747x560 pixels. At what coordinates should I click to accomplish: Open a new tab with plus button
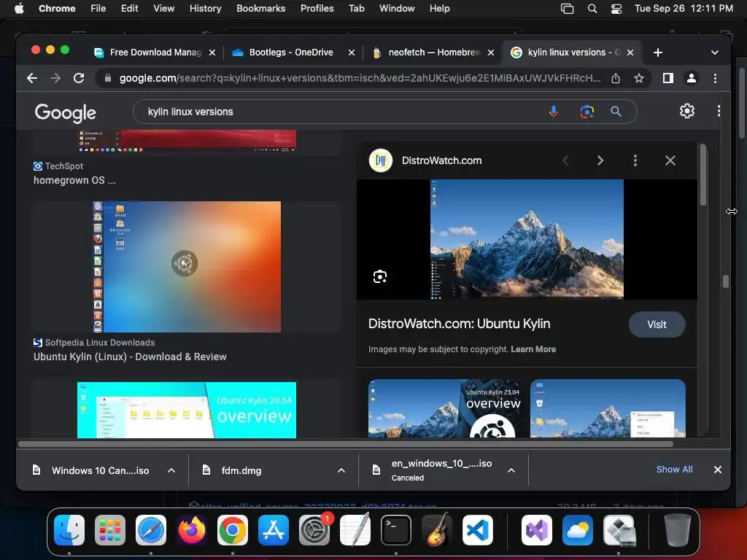[x=658, y=52]
